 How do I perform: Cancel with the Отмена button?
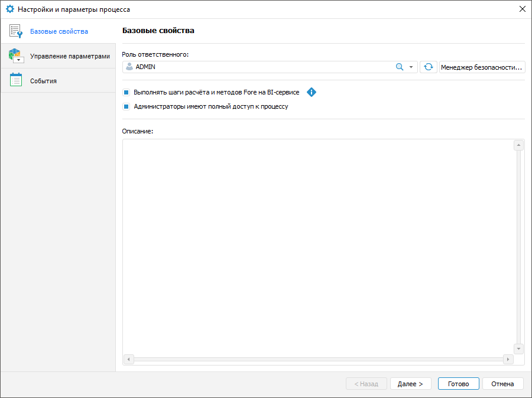tap(502, 384)
